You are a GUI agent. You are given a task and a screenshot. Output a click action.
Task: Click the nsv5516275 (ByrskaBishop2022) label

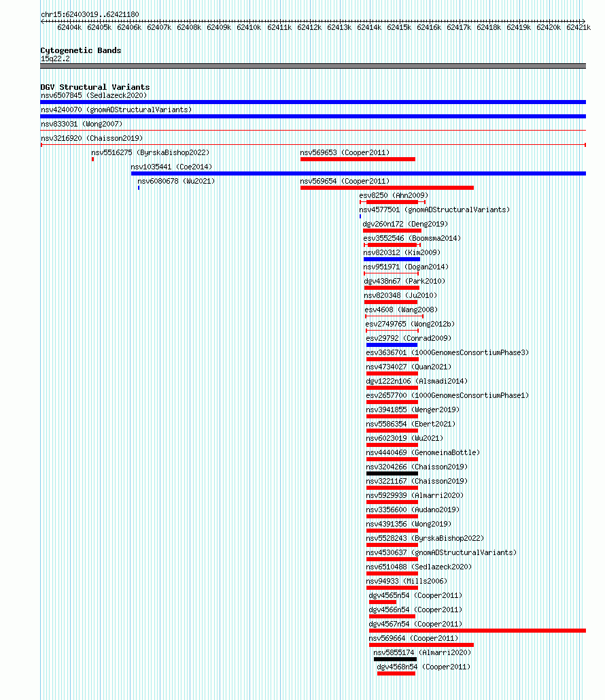[x=150, y=152]
